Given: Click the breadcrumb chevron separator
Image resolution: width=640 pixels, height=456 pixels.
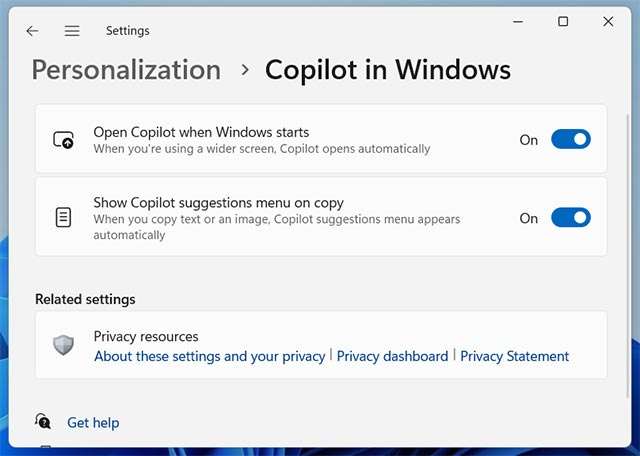Looking at the screenshot, I should coord(244,70).
